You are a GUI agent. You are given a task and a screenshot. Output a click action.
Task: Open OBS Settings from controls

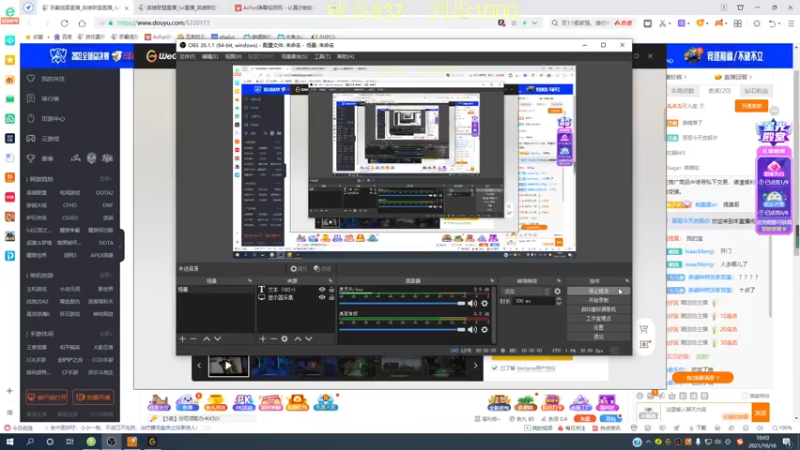[598, 328]
